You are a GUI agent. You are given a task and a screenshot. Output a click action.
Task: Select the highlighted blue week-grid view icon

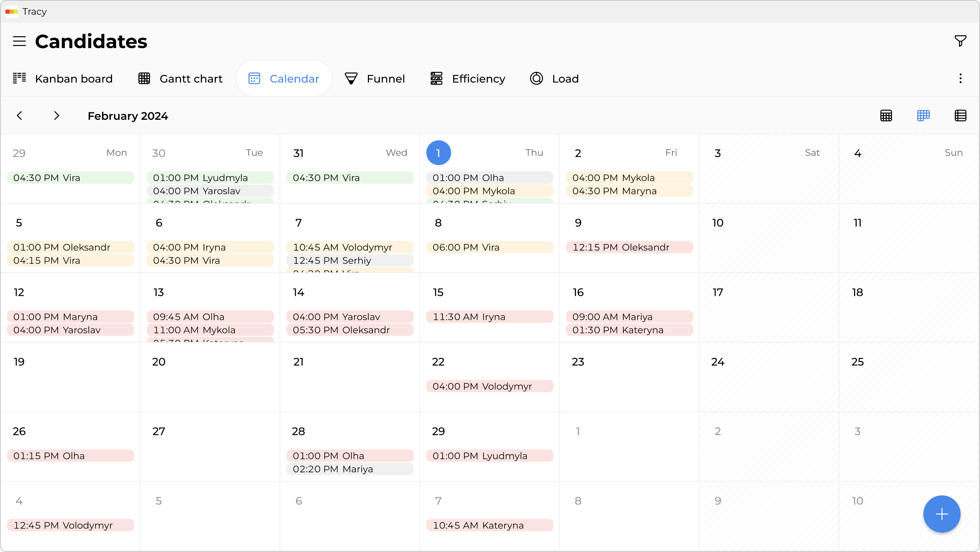click(x=923, y=116)
